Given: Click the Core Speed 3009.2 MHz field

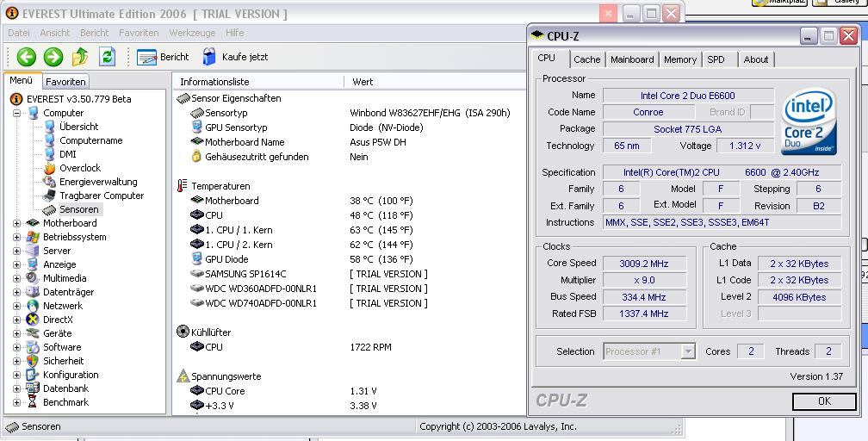Looking at the screenshot, I should click(644, 264).
